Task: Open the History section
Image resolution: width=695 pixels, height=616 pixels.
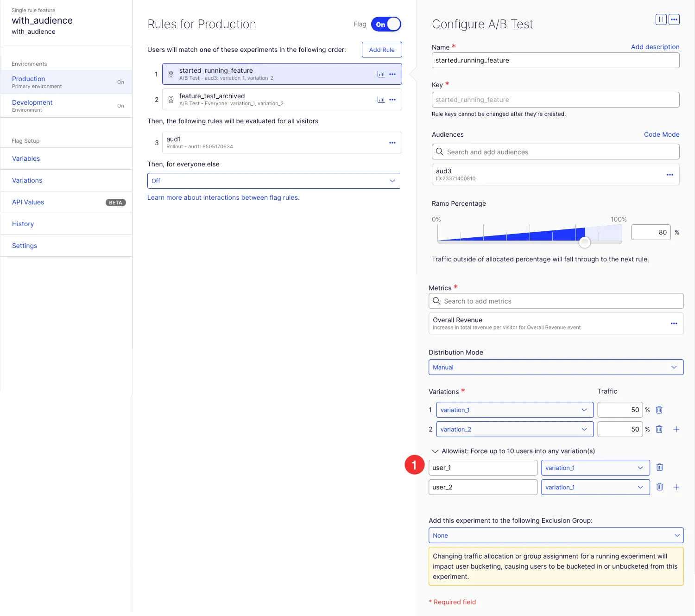Action: [x=23, y=224]
